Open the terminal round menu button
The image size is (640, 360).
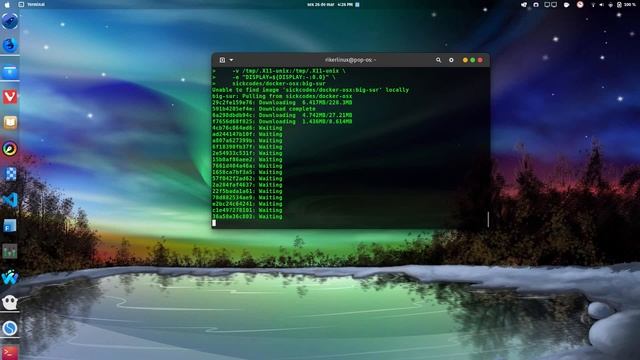tap(451, 60)
